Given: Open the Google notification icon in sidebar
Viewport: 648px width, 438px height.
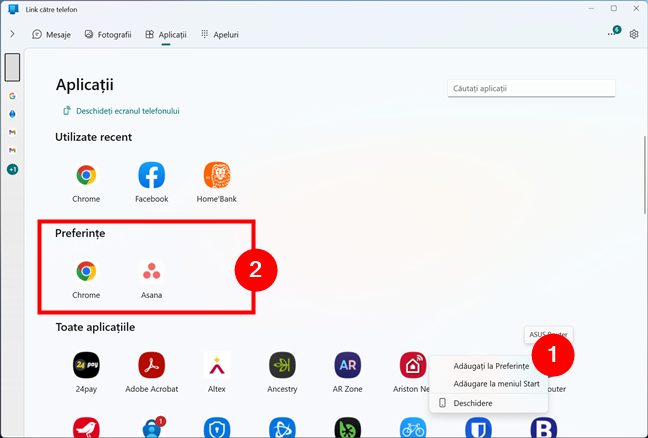Looking at the screenshot, I should click(12, 96).
